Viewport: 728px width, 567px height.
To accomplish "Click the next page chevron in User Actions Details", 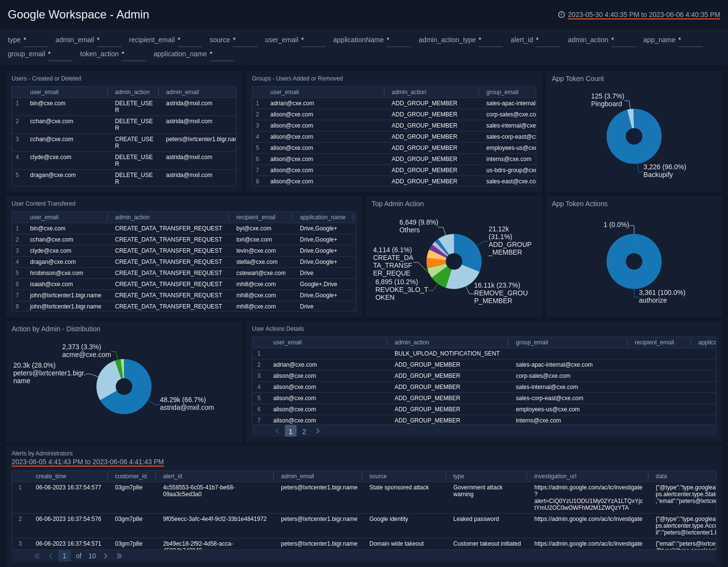I will 318,431.
